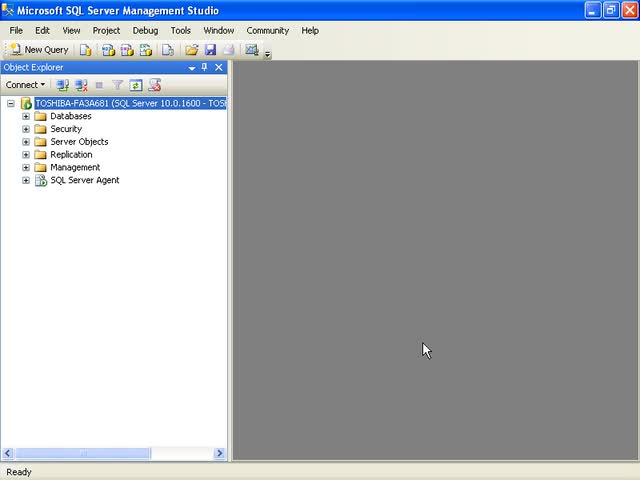Open an Analysis Services XMLA Query
The width and height of the screenshot is (640, 480).
point(146,50)
